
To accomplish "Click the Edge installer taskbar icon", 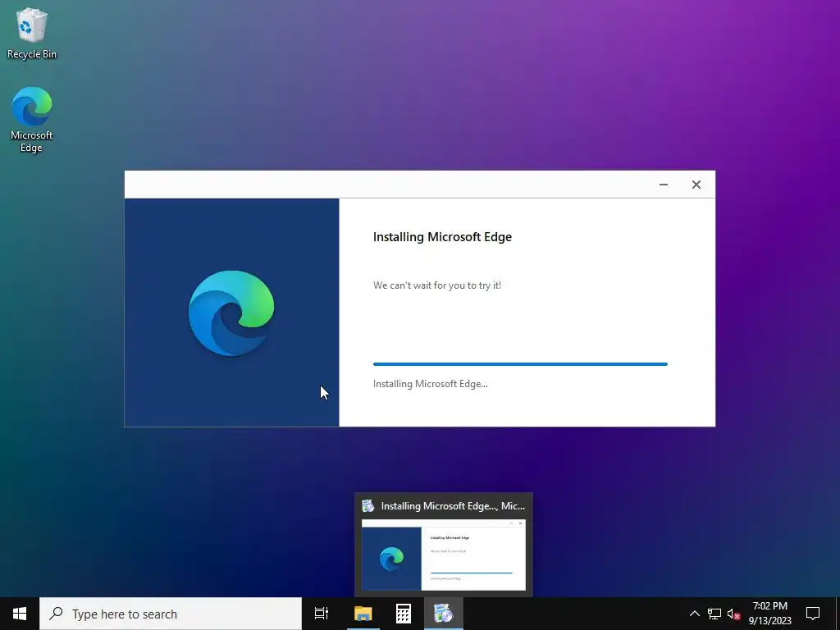I will tap(444, 614).
